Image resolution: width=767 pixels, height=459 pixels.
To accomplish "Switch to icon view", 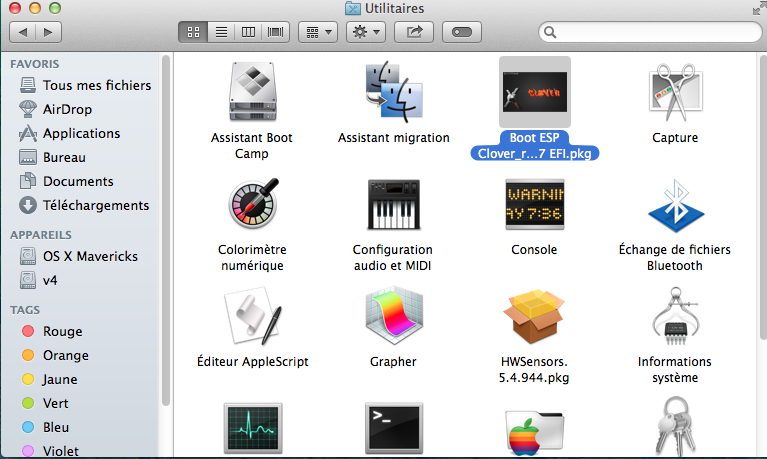I will [193, 32].
